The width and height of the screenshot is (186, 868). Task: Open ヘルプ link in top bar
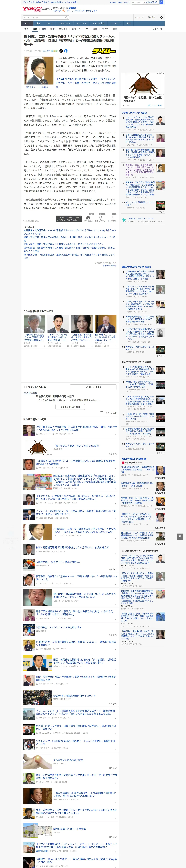[x=127, y=2]
